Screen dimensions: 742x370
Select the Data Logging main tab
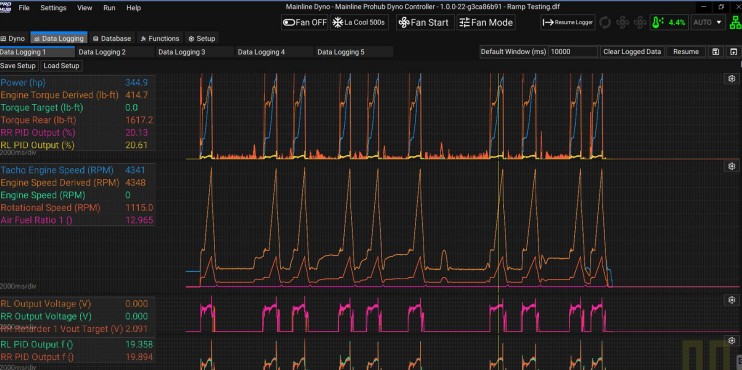point(59,38)
